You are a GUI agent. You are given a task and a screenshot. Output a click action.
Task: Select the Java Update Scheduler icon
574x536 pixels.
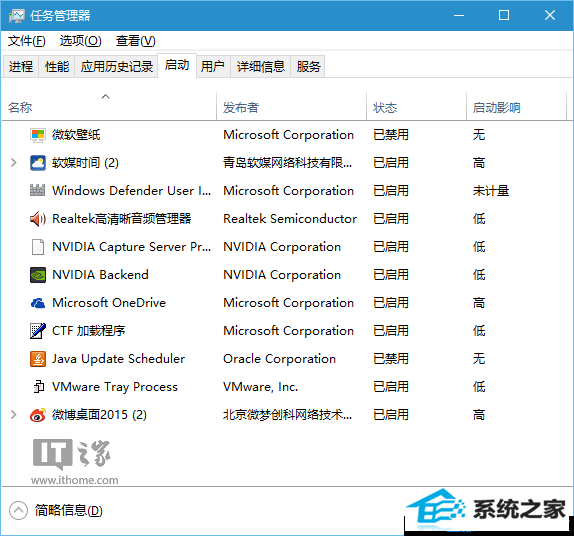38,359
